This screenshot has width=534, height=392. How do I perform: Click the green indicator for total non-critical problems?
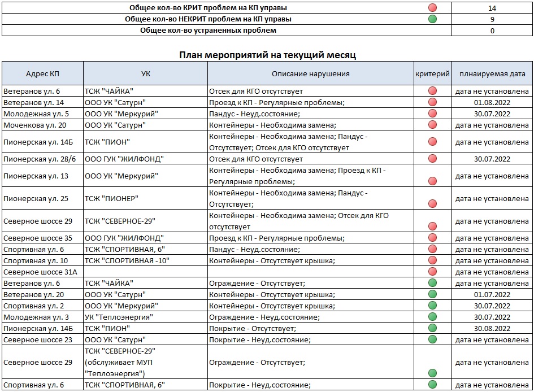[433, 19]
